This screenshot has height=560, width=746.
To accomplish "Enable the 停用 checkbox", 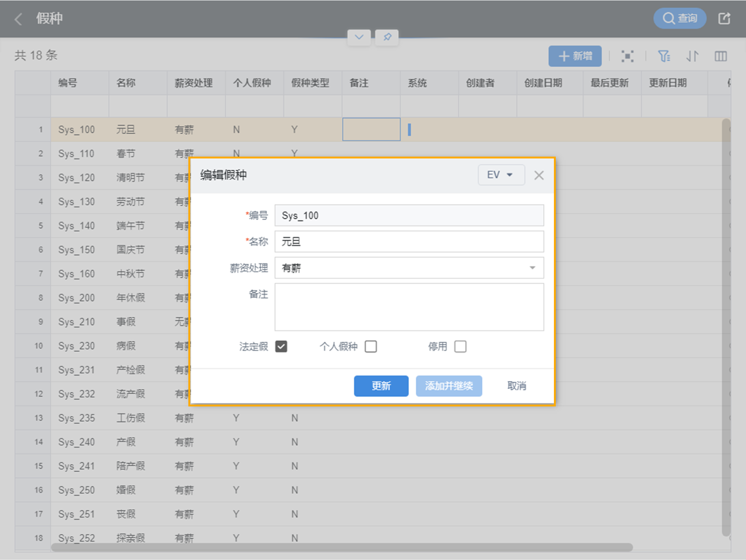I will click(x=461, y=346).
